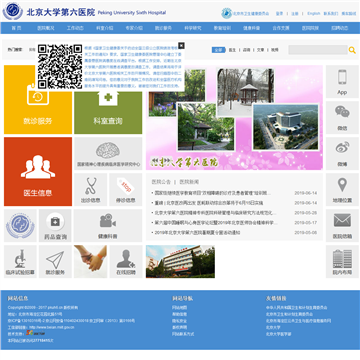Open the 教育培训 nav menu
The width and height of the screenshot is (360, 360).
222,28
